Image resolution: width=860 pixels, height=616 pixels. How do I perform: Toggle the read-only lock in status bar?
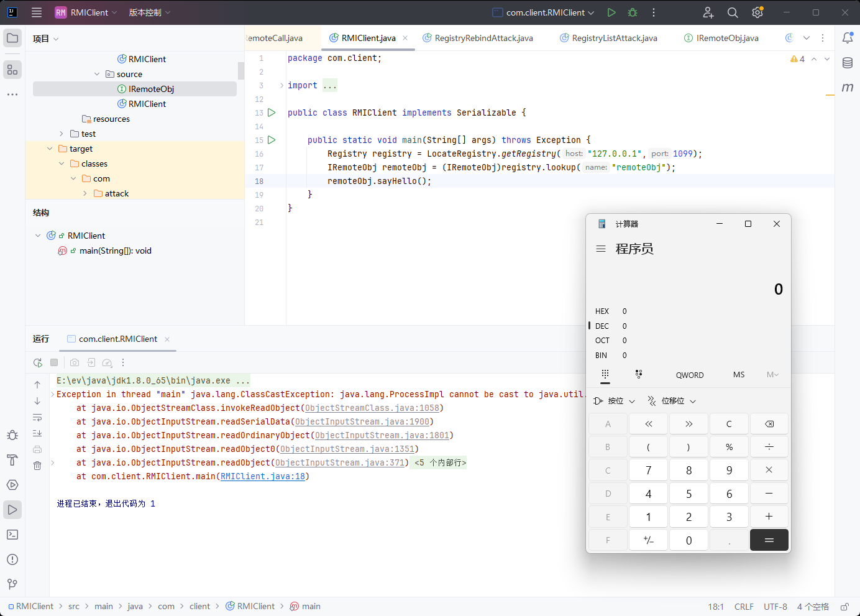click(845, 607)
